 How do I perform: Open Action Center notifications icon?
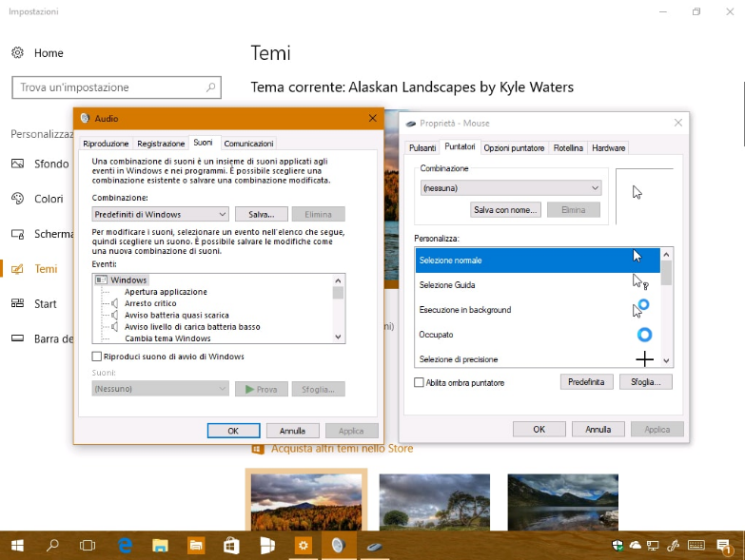[x=723, y=547]
